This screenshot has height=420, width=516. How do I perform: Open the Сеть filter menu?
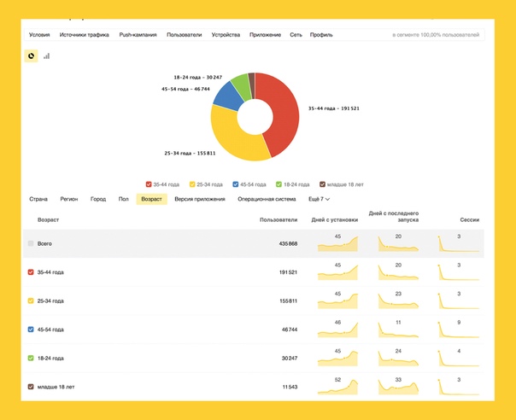296,35
